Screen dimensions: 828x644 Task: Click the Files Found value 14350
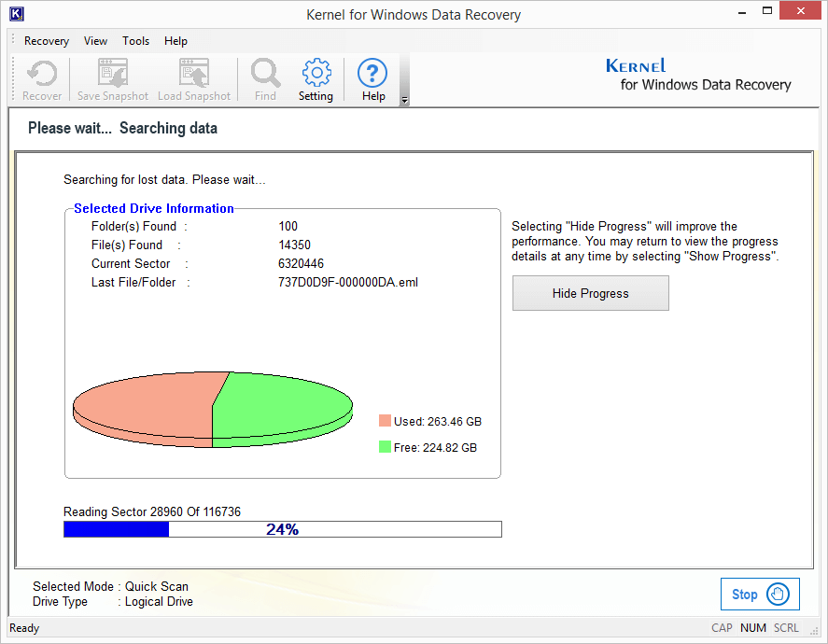(295, 245)
